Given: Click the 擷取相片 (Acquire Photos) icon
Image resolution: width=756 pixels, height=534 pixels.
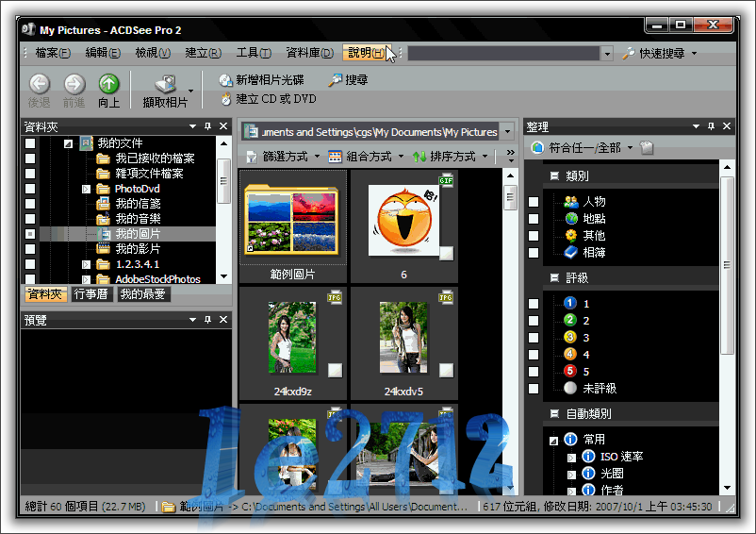Looking at the screenshot, I should tap(165, 85).
